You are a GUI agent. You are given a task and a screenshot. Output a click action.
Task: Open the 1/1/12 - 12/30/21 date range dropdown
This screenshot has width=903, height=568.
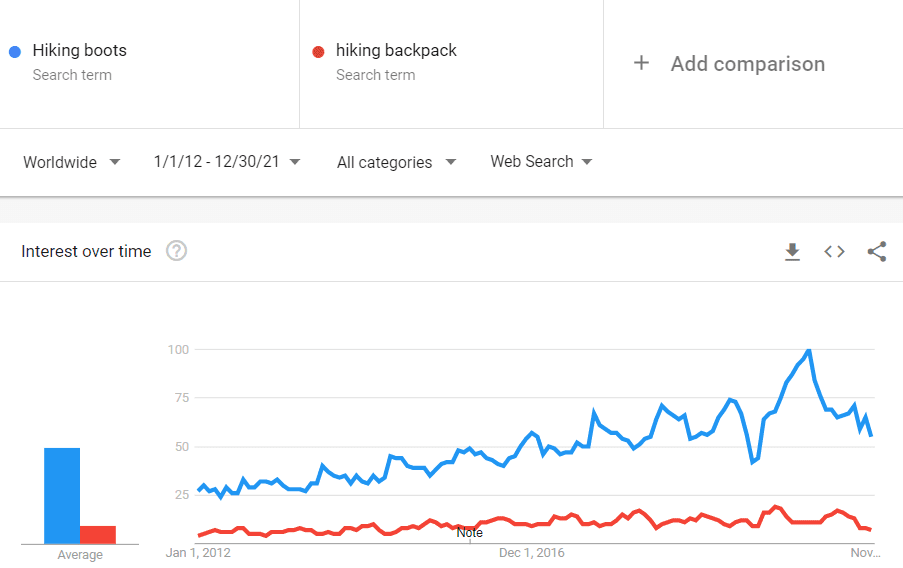(227, 161)
